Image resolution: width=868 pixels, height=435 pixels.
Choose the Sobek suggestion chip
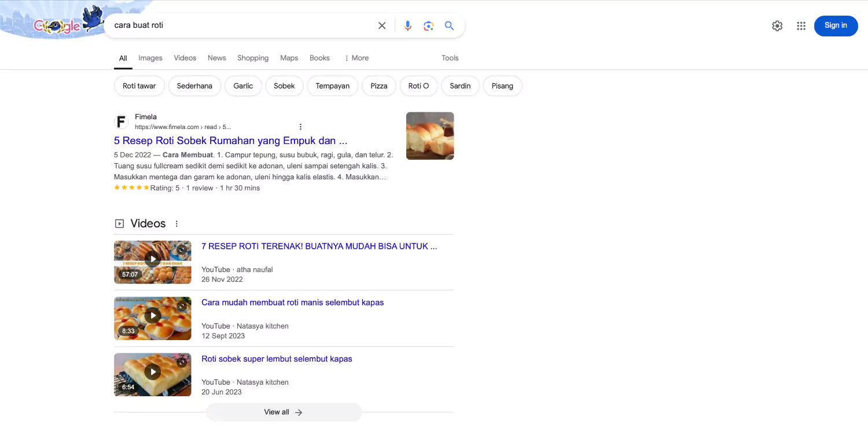tap(284, 86)
